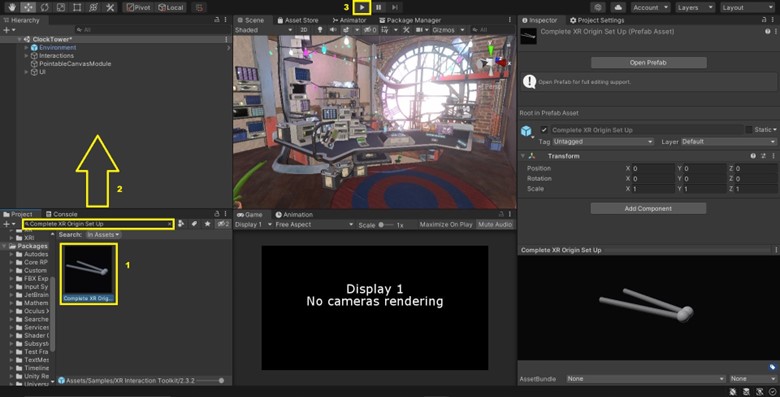780x397 pixels.
Task: Open the Gizmos dropdown
Action: pyautogui.click(x=448, y=30)
